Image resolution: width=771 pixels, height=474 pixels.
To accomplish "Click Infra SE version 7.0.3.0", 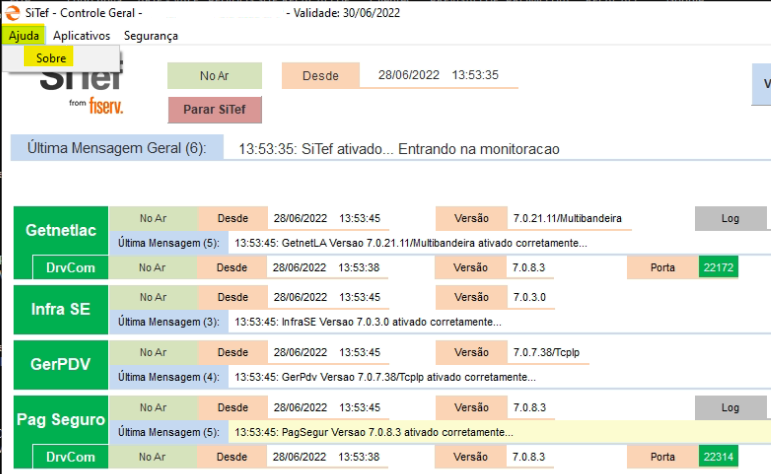I will point(530,297).
